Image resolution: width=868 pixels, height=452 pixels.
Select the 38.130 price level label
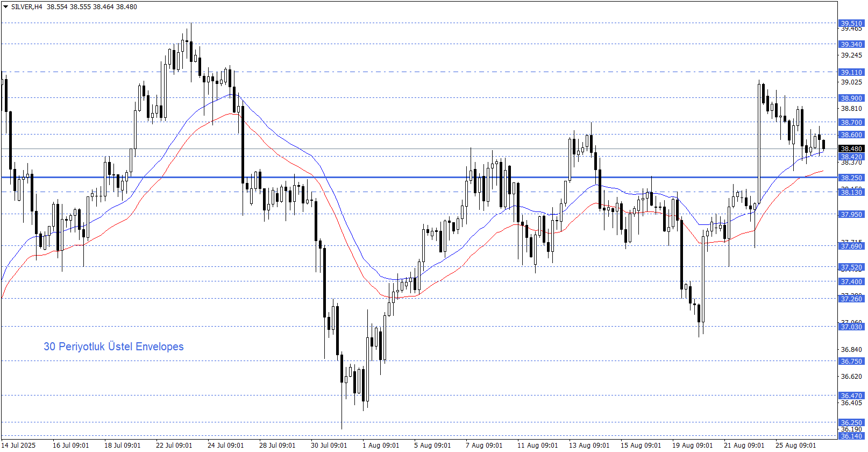pos(851,192)
